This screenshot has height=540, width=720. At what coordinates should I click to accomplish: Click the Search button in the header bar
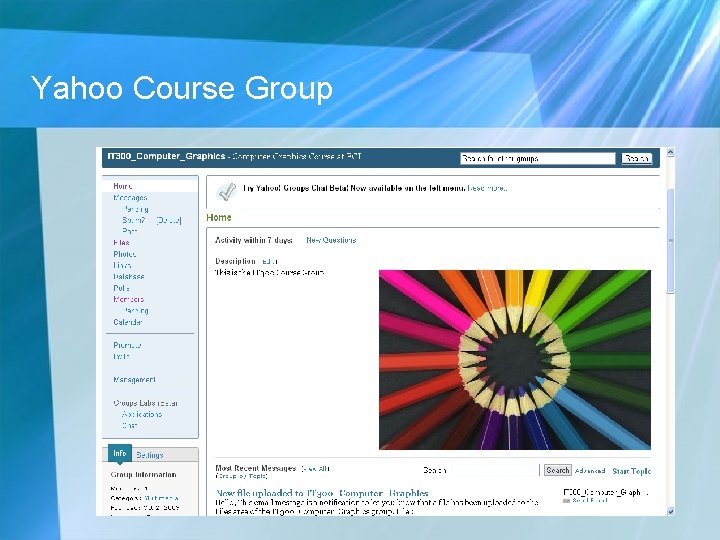click(x=636, y=158)
